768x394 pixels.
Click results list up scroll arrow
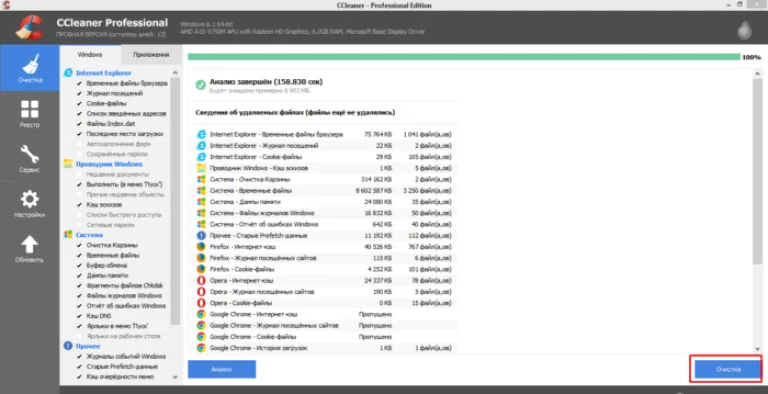(x=757, y=74)
